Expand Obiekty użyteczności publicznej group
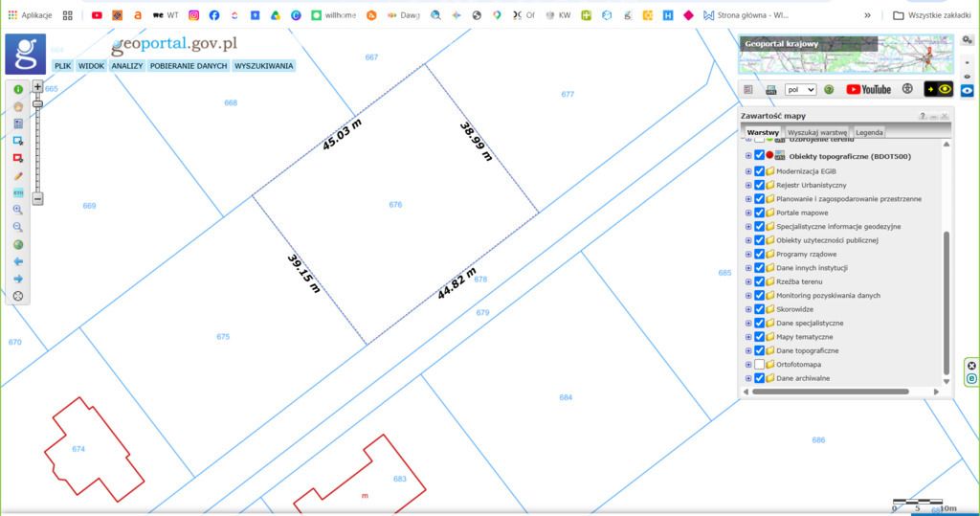This screenshot has width=980, height=516. coord(748,240)
